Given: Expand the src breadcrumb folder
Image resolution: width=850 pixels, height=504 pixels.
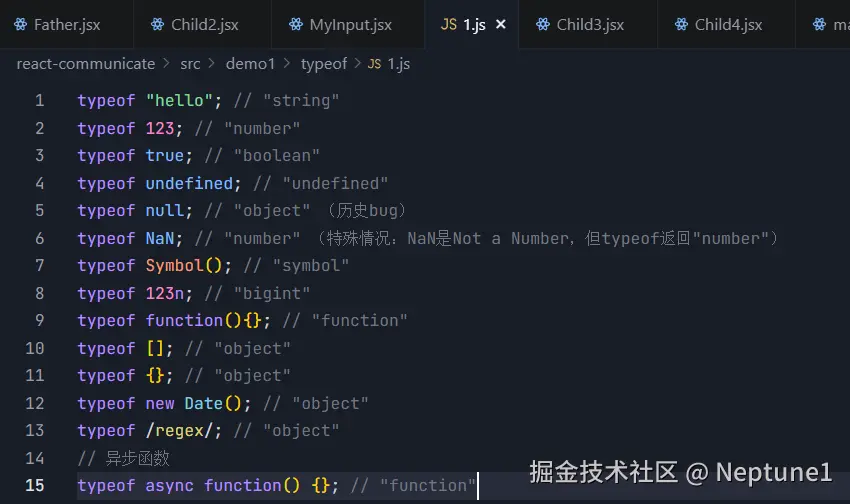Looking at the screenshot, I should click(190, 64).
